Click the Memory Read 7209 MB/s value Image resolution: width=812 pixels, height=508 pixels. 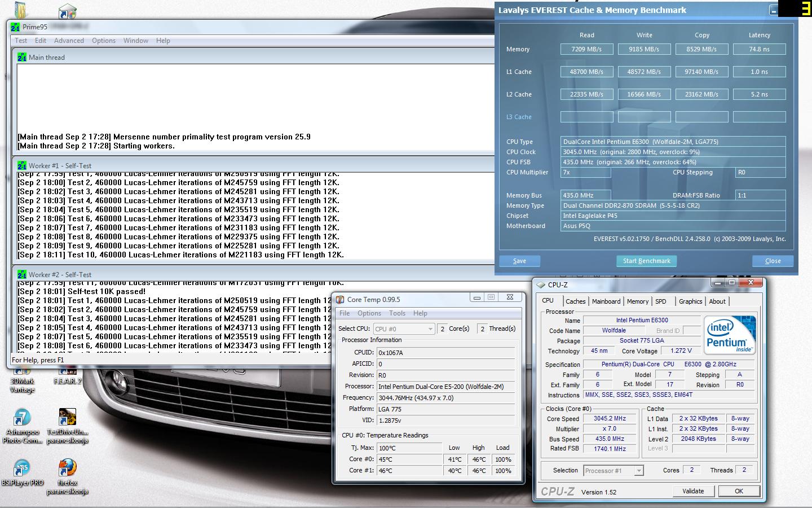coord(587,49)
